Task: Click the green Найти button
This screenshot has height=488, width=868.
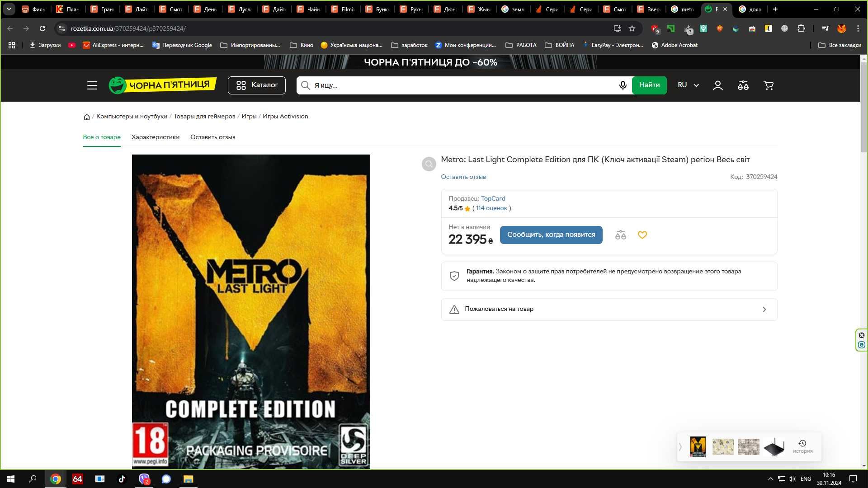Action: (649, 85)
